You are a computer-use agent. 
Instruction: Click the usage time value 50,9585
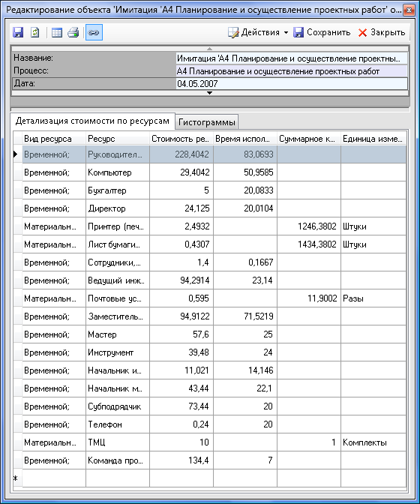click(244, 172)
